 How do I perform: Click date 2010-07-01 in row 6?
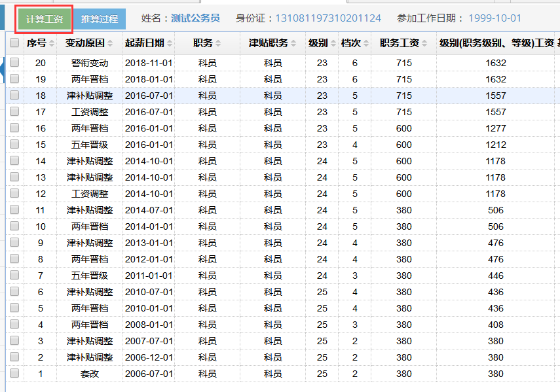point(149,292)
